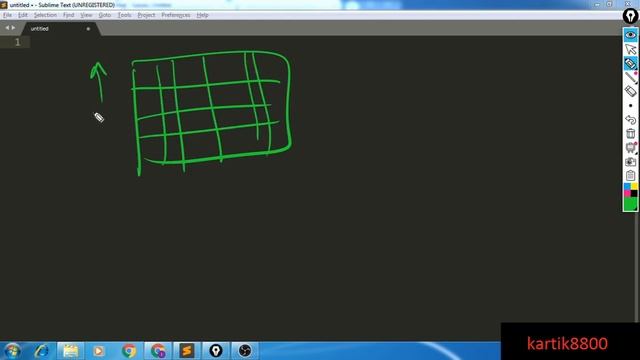Switch to Sublime Text in taskbar
The width and height of the screenshot is (640, 360).
pos(187,351)
